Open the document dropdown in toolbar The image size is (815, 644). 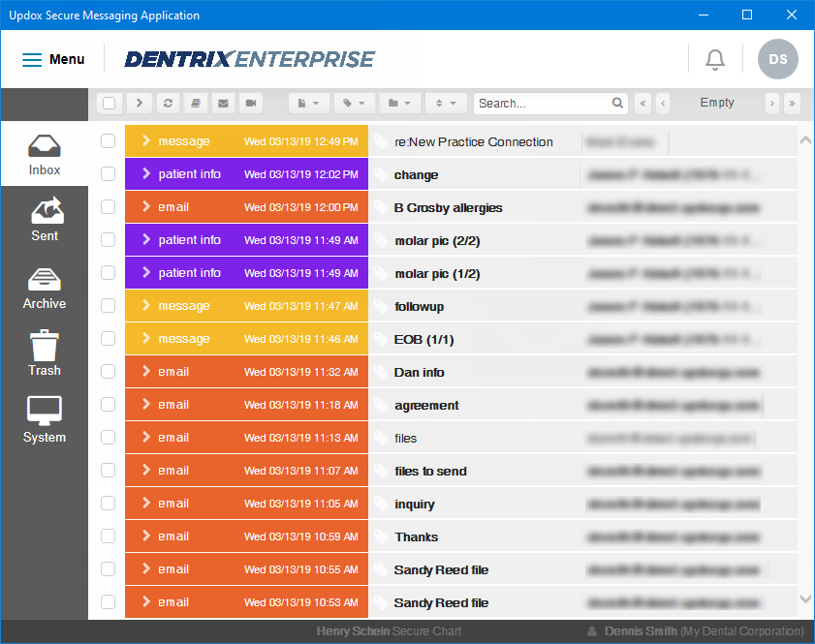coord(308,104)
